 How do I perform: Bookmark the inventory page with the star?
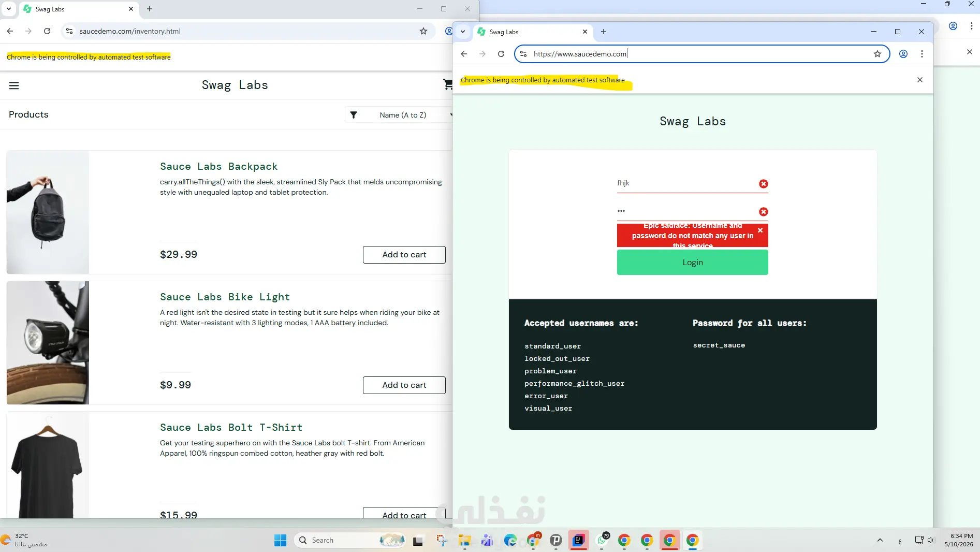[x=423, y=31]
